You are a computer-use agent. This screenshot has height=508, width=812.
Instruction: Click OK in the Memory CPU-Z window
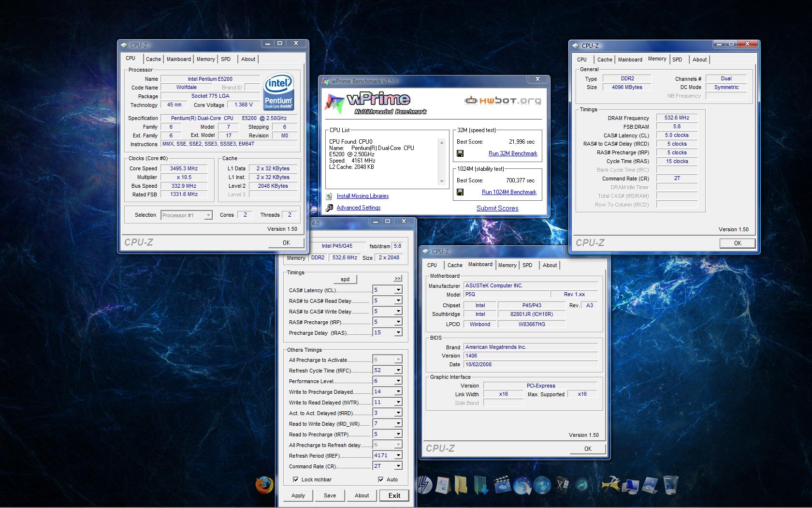(737, 243)
